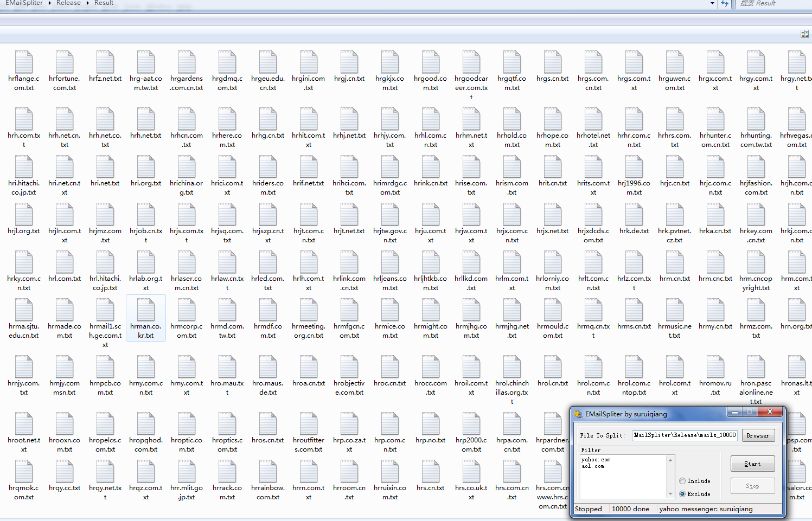The width and height of the screenshot is (812, 521).
Task: Click the file name hrk.de.txt
Action: coord(634,231)
